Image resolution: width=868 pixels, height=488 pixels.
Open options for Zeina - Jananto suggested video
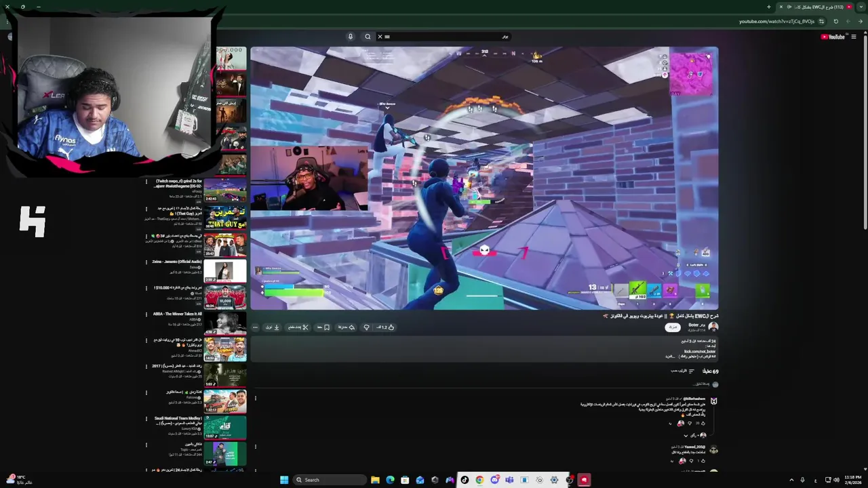coord(146,262)
